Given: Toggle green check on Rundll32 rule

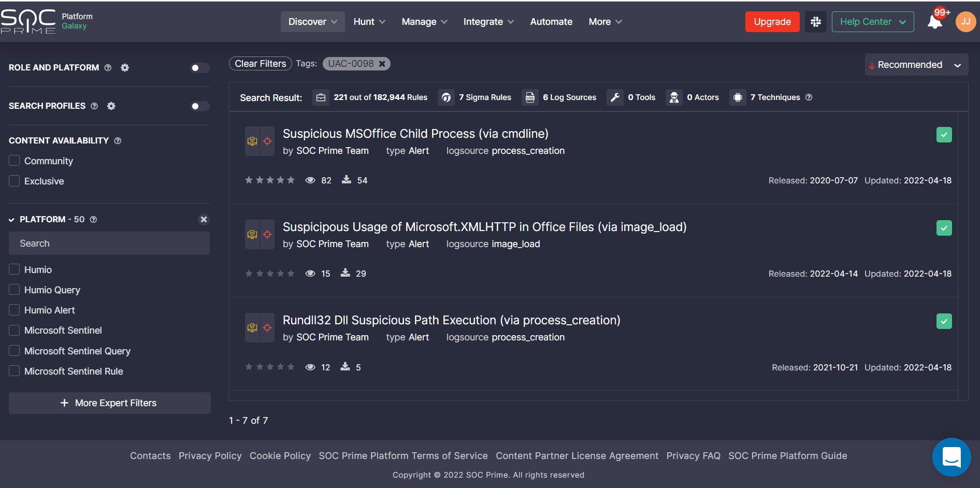Looking at the screenshot, I should pos(944,321).
